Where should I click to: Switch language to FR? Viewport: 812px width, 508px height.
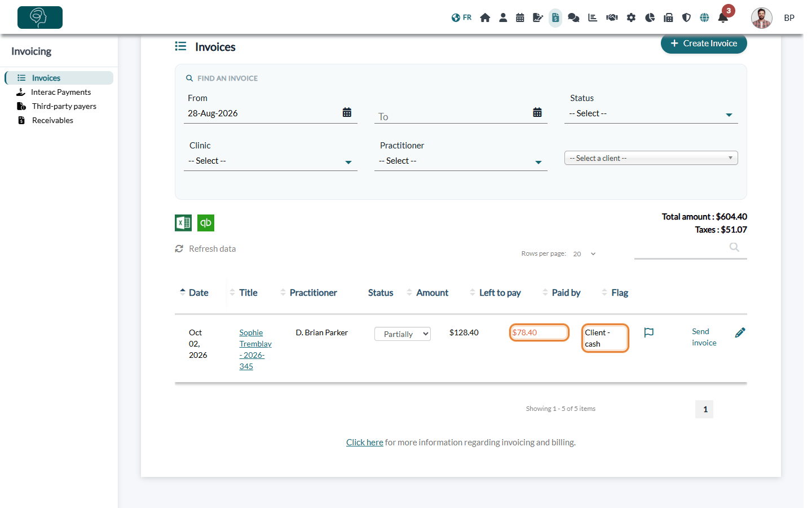[x=461, y=17]
